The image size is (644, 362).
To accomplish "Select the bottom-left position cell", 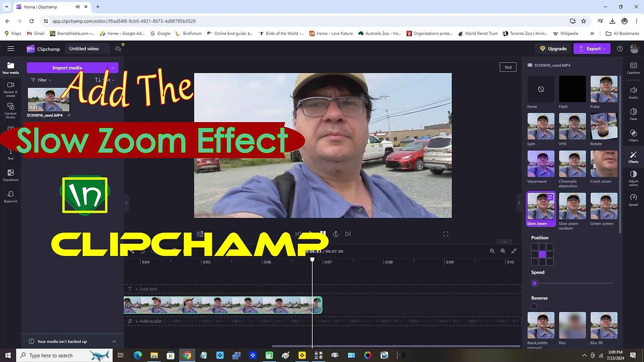I will pyautogui.click(x=535, y=262).
